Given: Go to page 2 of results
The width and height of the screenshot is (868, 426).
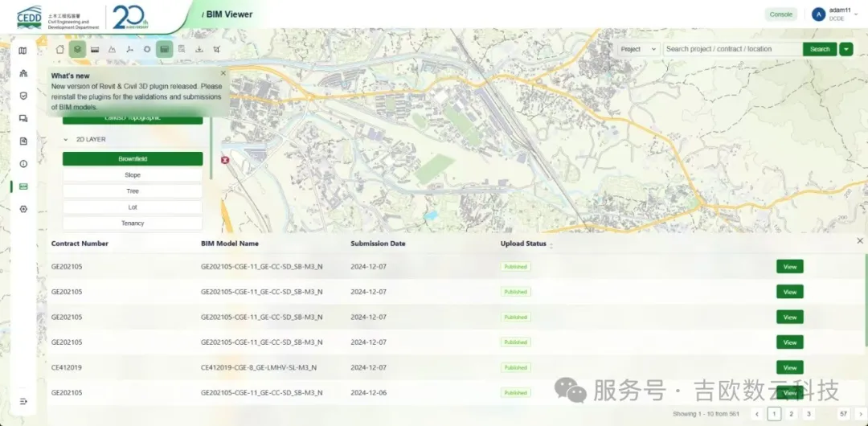Looking at the screenshot, I should [791, 413].
